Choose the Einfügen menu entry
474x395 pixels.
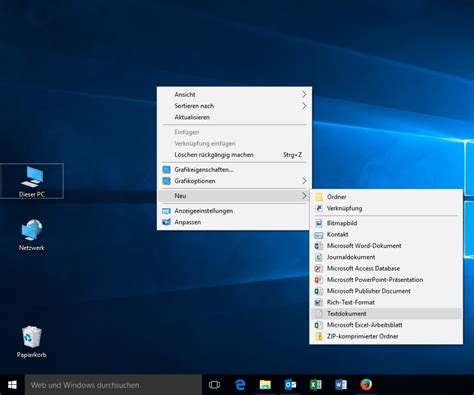[234, 132]
